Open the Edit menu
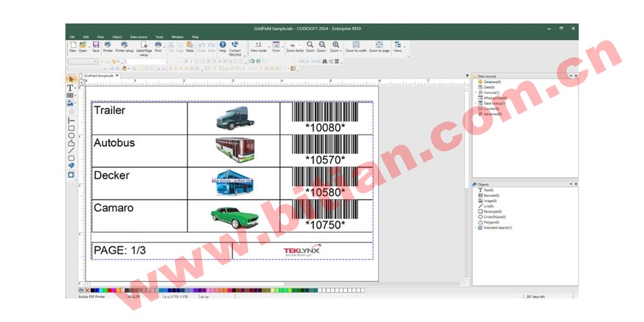The height and width of the screenshot is (322, 644). [86, 37]
